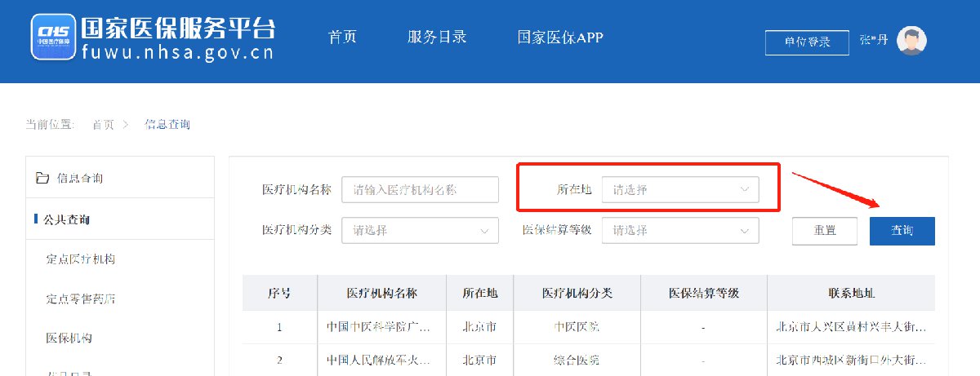980x376 pixels.
Task: Click the folder icon beside 信息查询
Action: 42,178
